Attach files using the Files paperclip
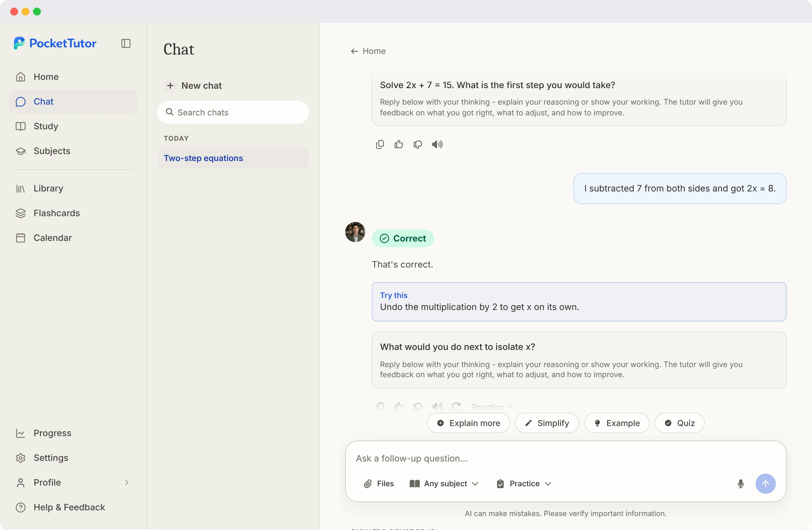812x530 pixels. pyautogui.click(x=379, y=484)
